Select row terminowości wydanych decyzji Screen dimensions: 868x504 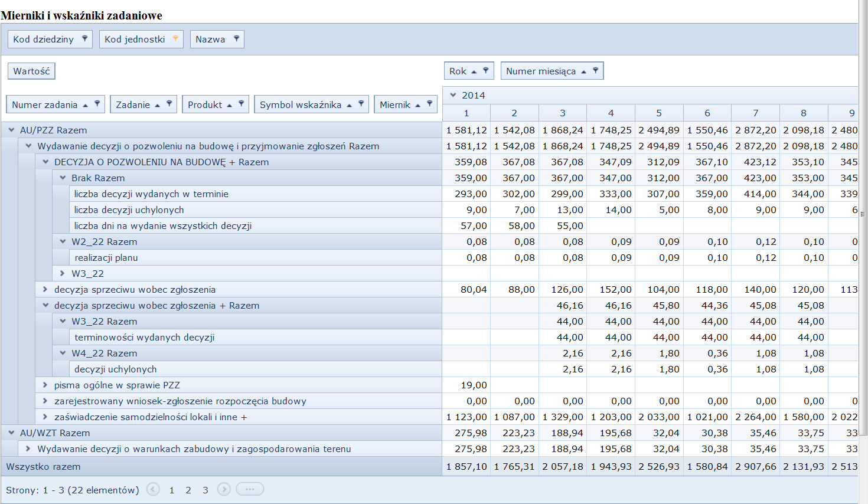point(256,337)
